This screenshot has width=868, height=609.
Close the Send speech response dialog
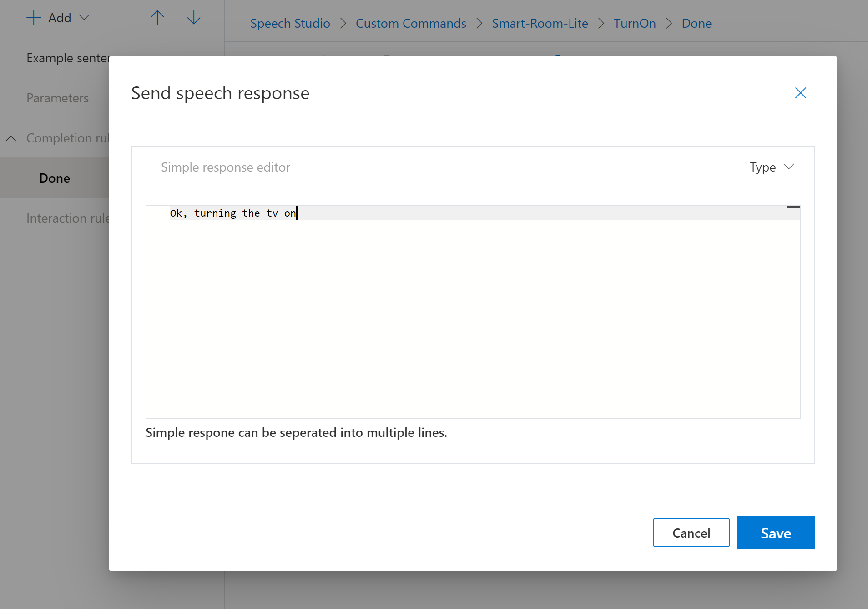(x=800, y=93)
